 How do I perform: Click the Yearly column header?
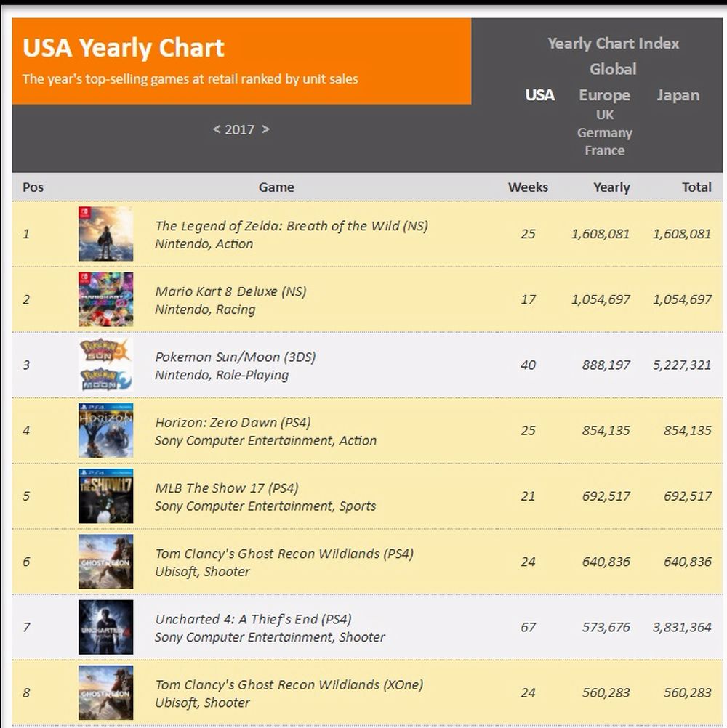point(611,187)
